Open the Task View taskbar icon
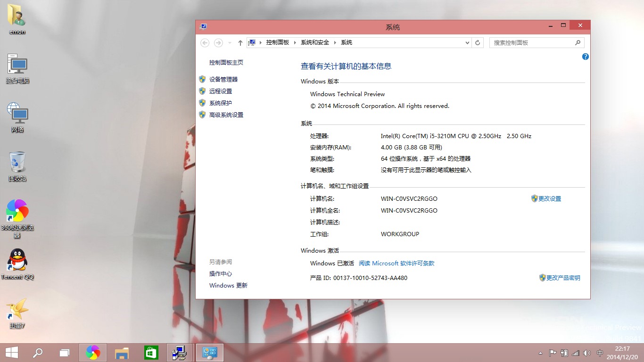Image resolution: width=644 pixels, height=362 pixels. (65, 353)
